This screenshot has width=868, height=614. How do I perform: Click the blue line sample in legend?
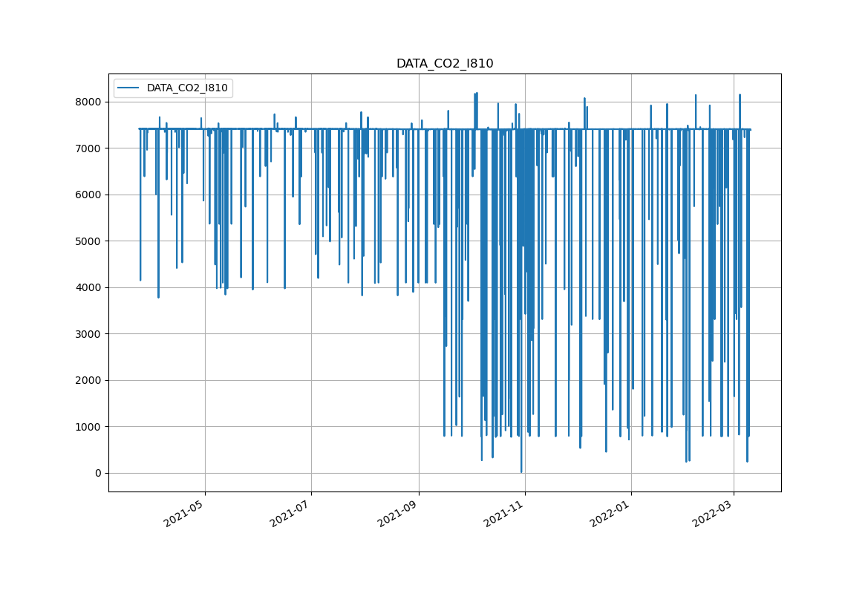128,88
